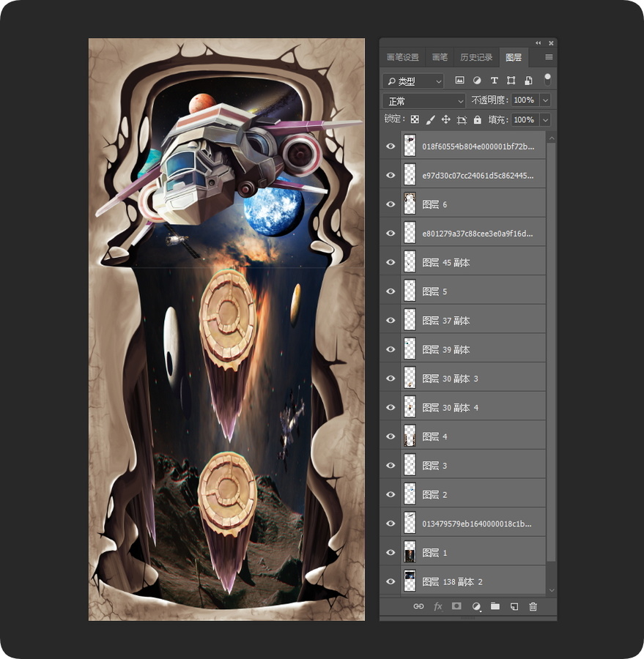This screenshot has width=644, height=659.
Task: Create a new layer
Action: [514, 606]
